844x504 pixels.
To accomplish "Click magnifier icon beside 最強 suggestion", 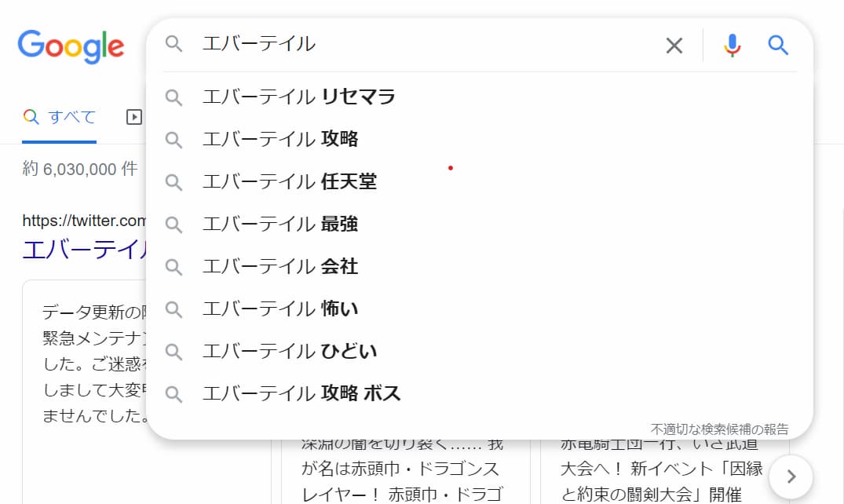I will point(174,225).
